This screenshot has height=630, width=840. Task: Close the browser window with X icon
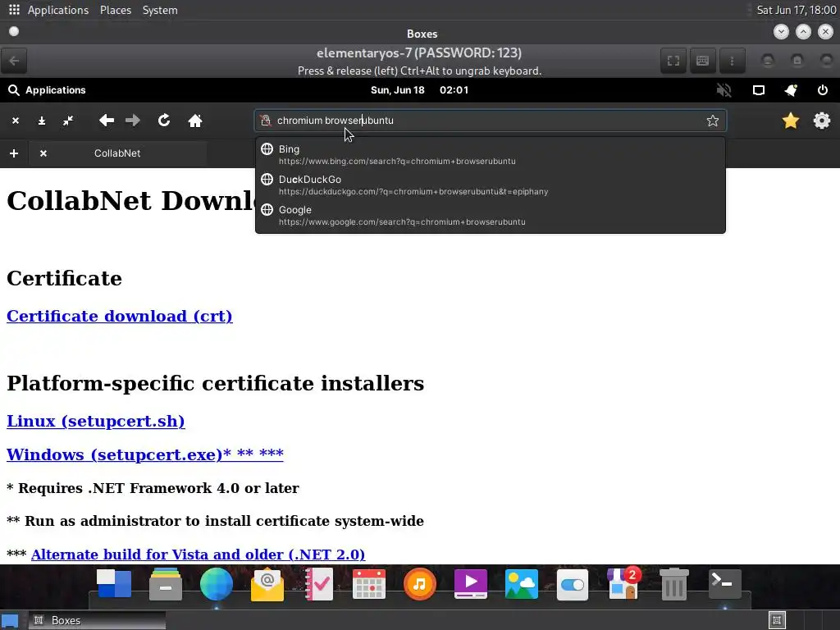(16, 121)
